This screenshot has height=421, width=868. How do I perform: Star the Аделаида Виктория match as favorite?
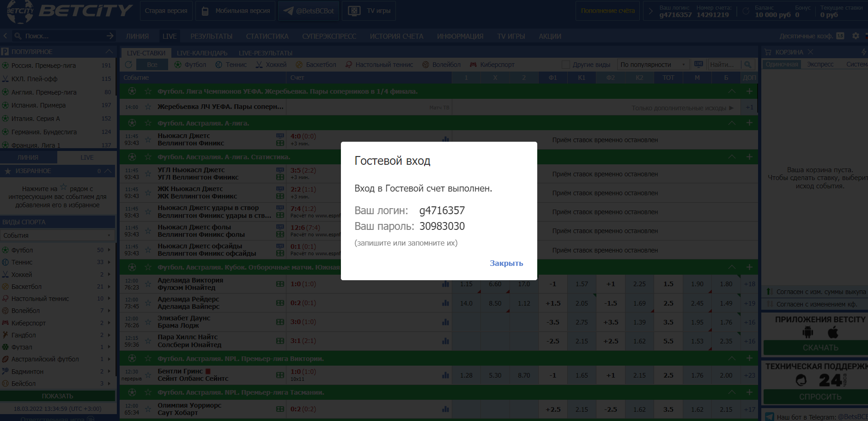click(x=148, y=284)
